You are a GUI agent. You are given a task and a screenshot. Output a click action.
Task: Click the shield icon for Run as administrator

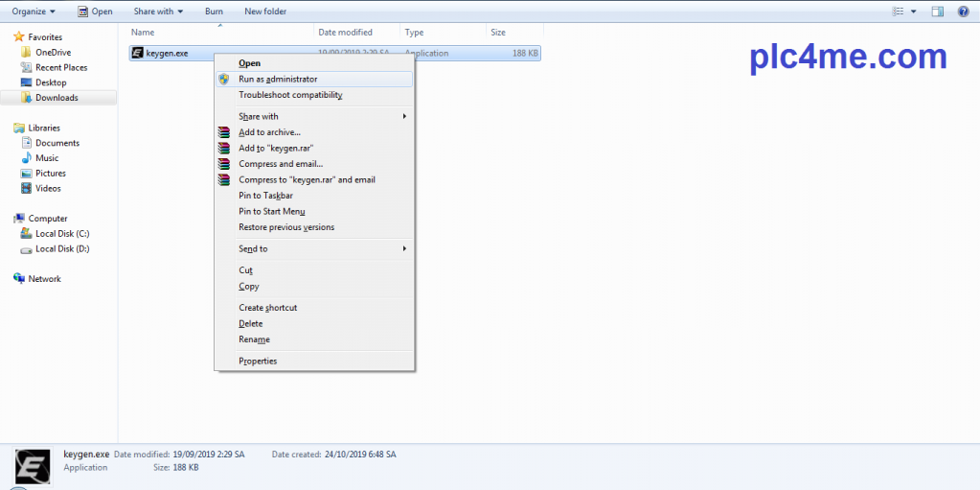[224, 80]
